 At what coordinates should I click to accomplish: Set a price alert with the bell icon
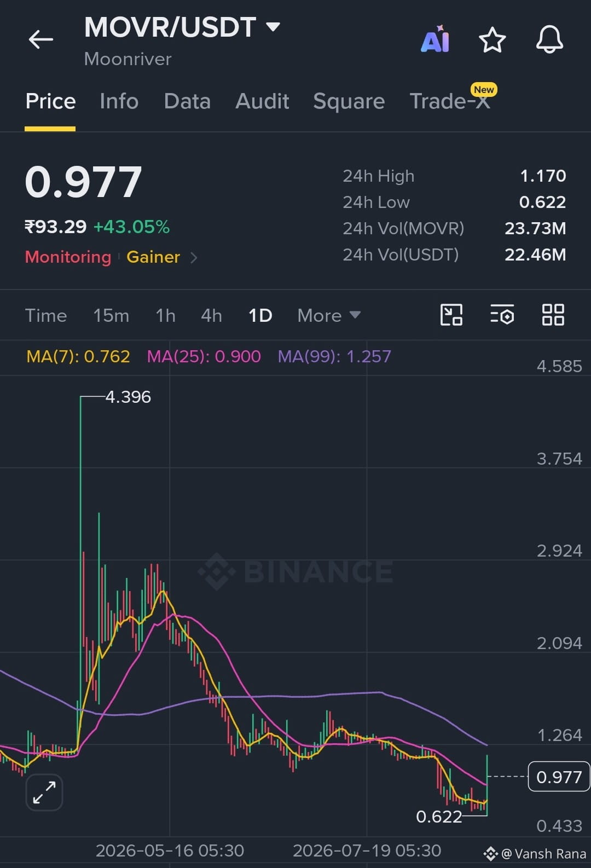(549, 39)
